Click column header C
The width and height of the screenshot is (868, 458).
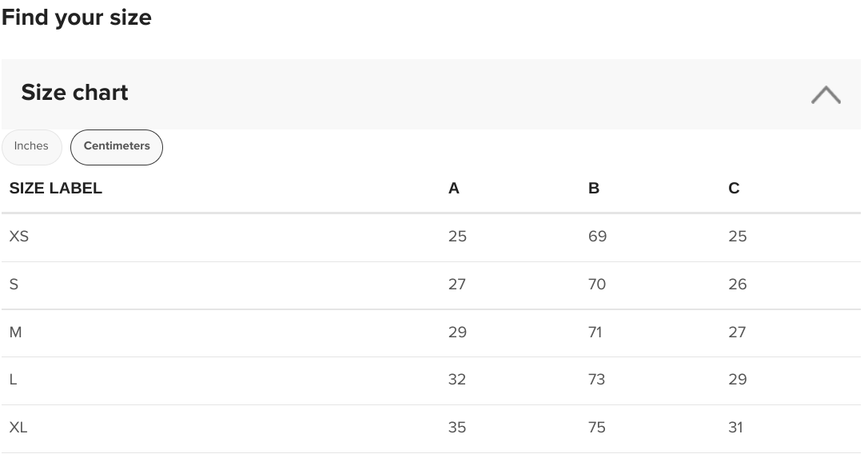pos(734,189)
